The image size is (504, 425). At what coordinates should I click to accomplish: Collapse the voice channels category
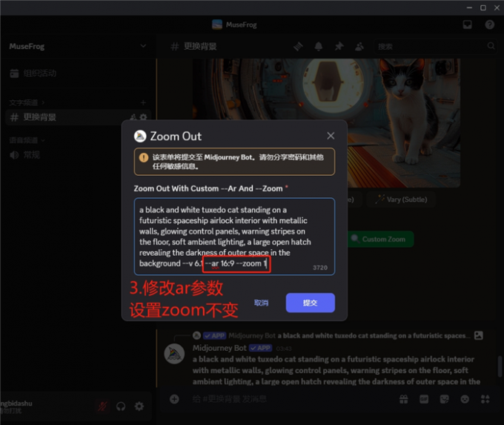point(27,140)
